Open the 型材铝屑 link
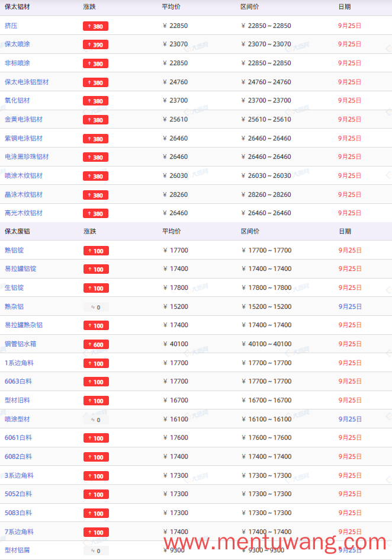 [x=17, y=551]
